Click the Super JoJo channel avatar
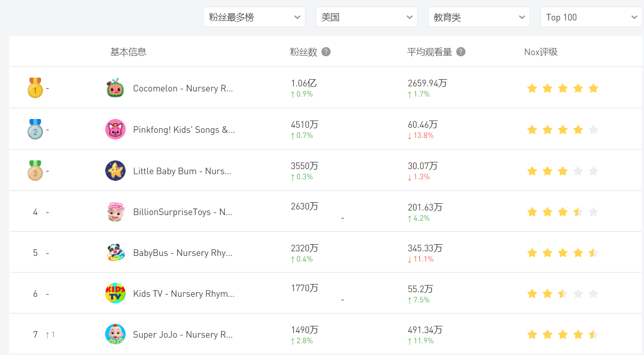644x355 pixels. point(115,334)
